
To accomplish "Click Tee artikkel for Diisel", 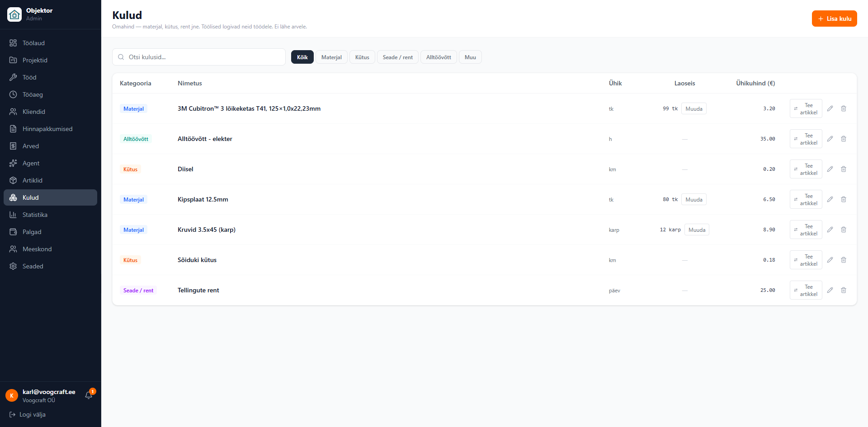I will tap(806, 169).
